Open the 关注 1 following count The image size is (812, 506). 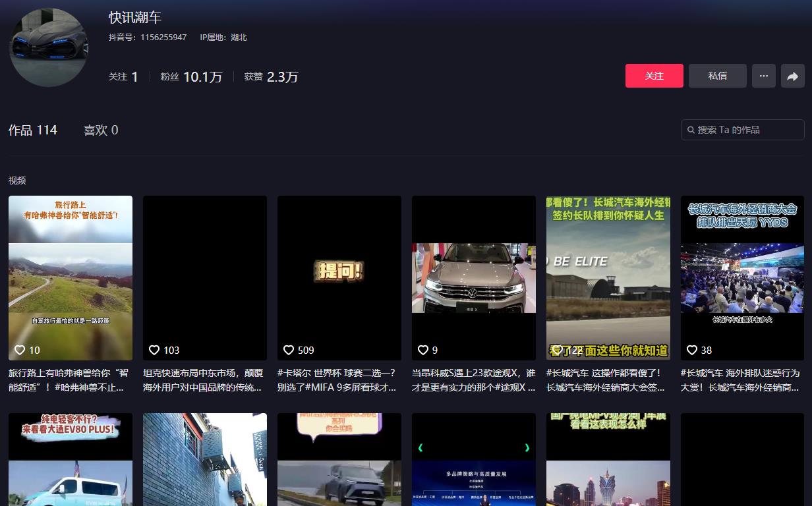123,76
